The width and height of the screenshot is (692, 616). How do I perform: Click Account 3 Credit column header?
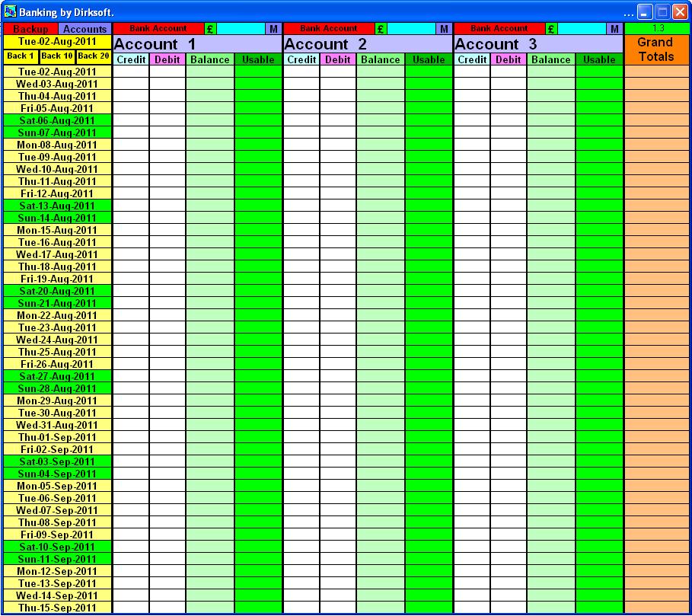(x=472, y=59)
